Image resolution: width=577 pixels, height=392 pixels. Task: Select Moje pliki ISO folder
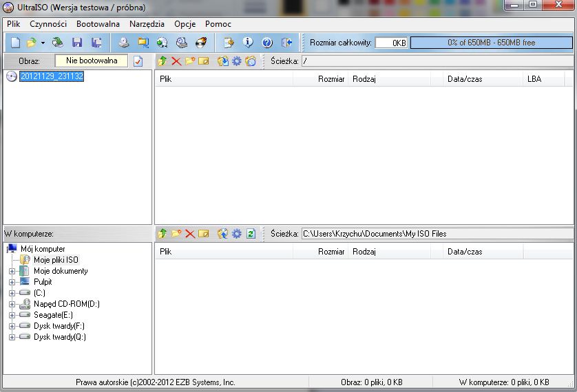(x=56, y=260)
